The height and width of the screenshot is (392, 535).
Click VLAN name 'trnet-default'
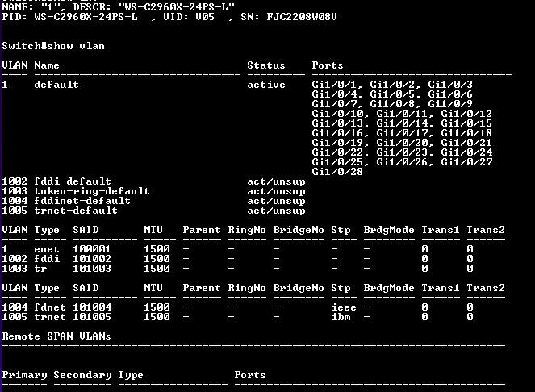point(76,211)
